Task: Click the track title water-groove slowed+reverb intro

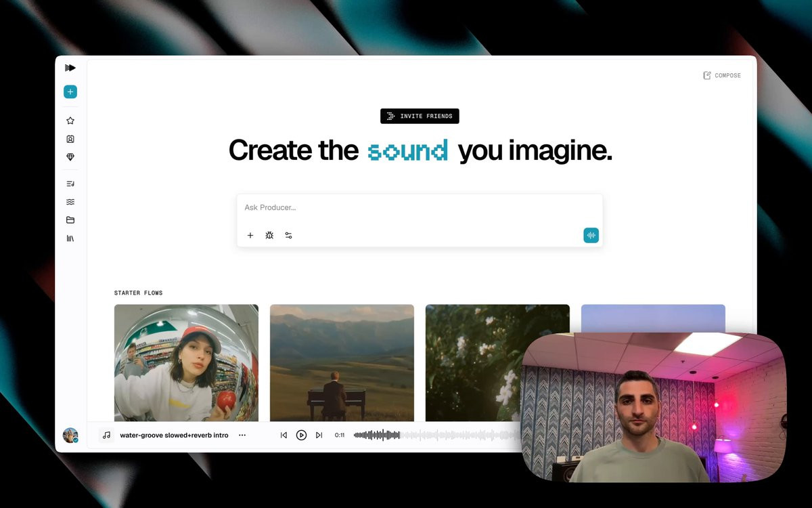Action: point(175,436)
